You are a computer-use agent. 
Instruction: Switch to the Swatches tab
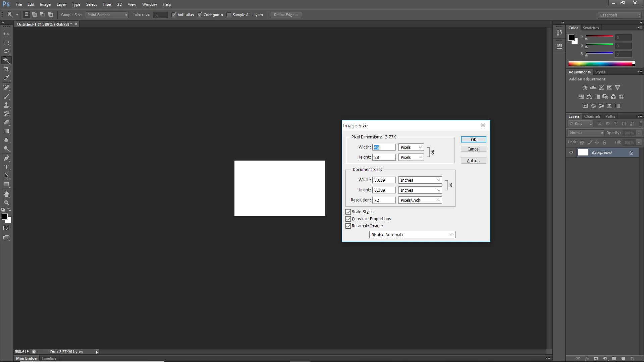coord(591,28)
